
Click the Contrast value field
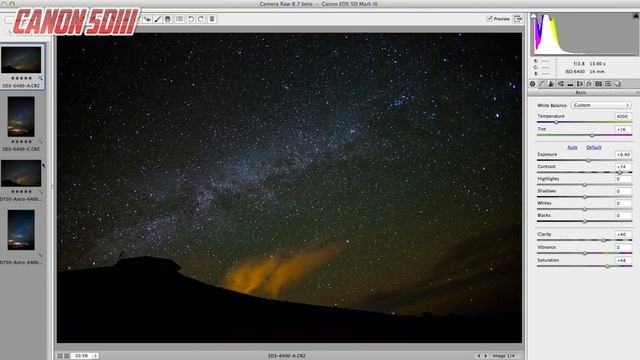pos(623,167)
